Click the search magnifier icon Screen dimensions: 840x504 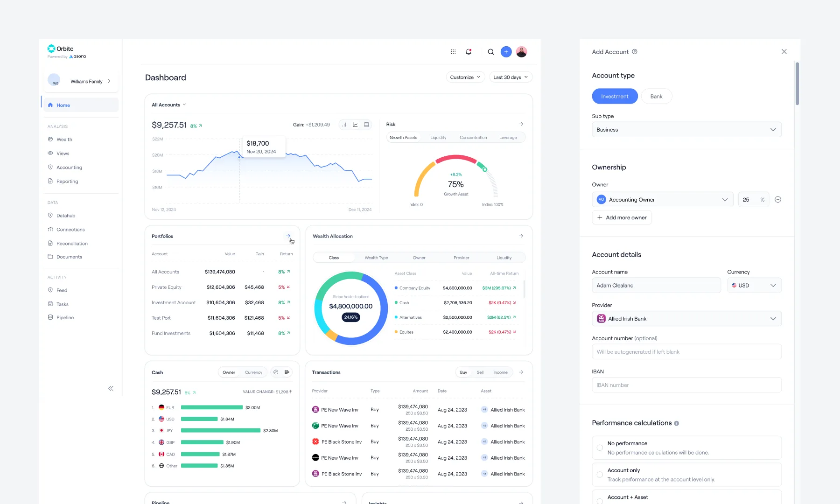coord(491,52)
